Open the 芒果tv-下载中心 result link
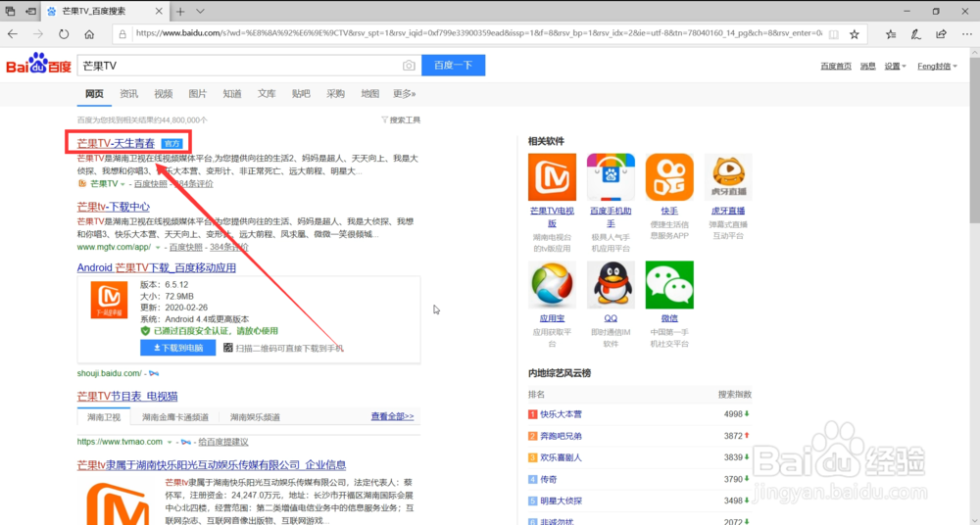The height and width of the screenshot is (525, 980). pos(113,207)
